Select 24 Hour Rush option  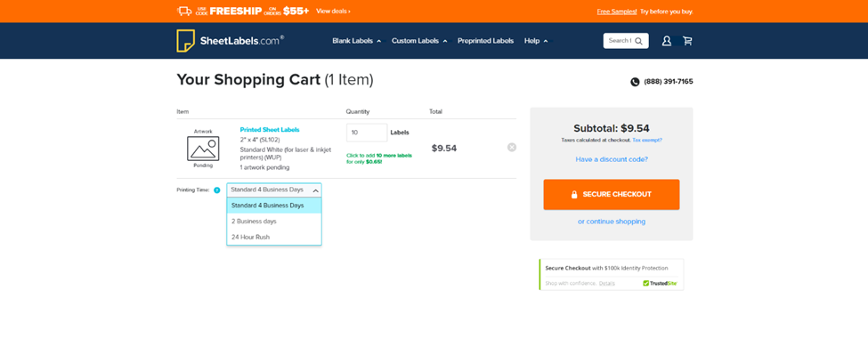(274, 237)
